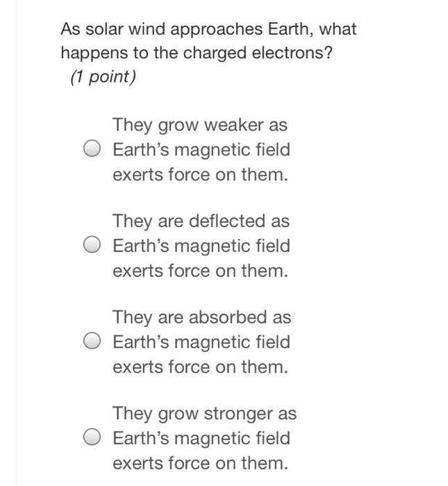Click 'exerts force on them.' under the weaker option

point(200,174)
